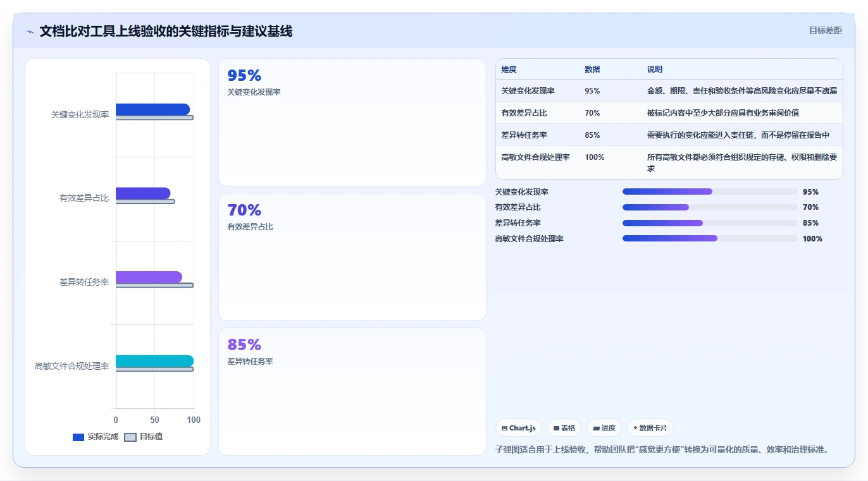Click the 进度 tag chip
The width and height of the screenshot is (868, 481).
(604, 428)
